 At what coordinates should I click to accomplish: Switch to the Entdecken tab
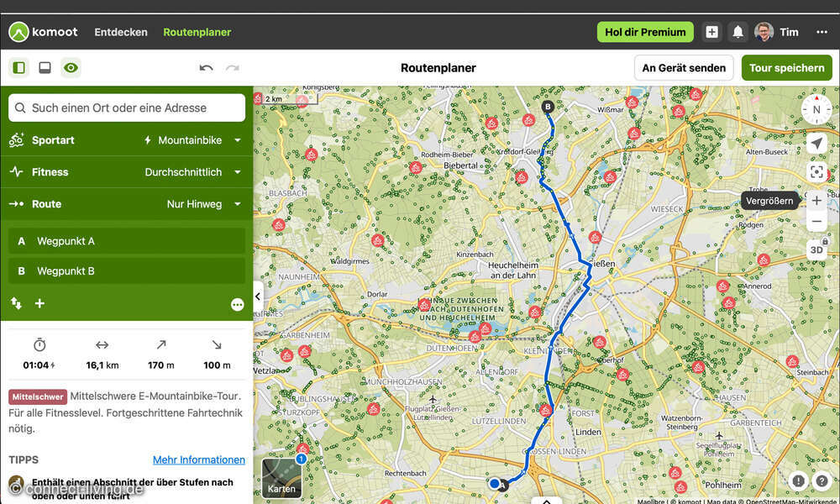(120, 32)
